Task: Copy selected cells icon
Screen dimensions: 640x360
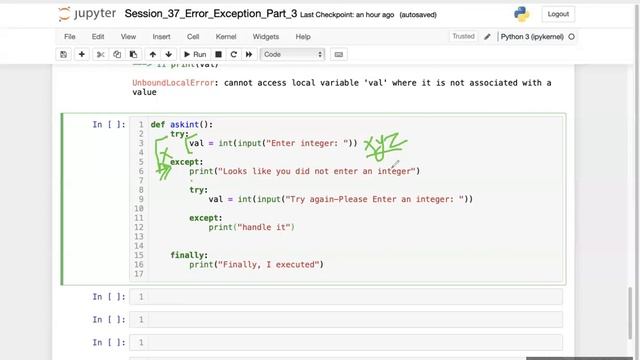Action: tap(117, 54)
